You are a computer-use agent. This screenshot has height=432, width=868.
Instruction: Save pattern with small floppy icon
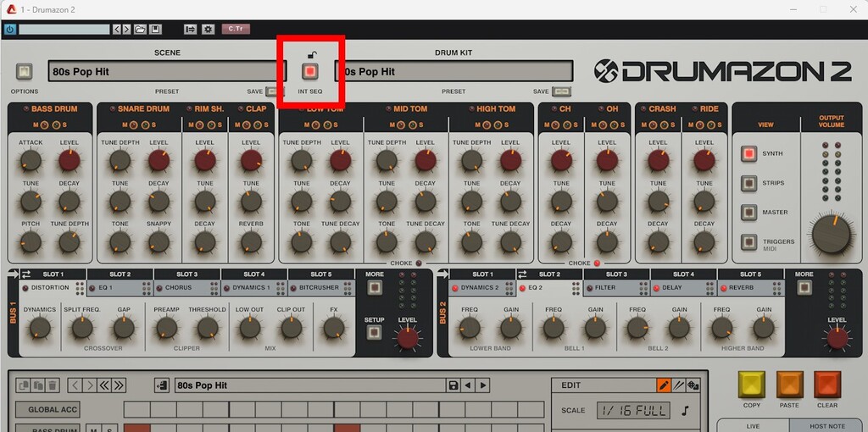pos(453,385)
